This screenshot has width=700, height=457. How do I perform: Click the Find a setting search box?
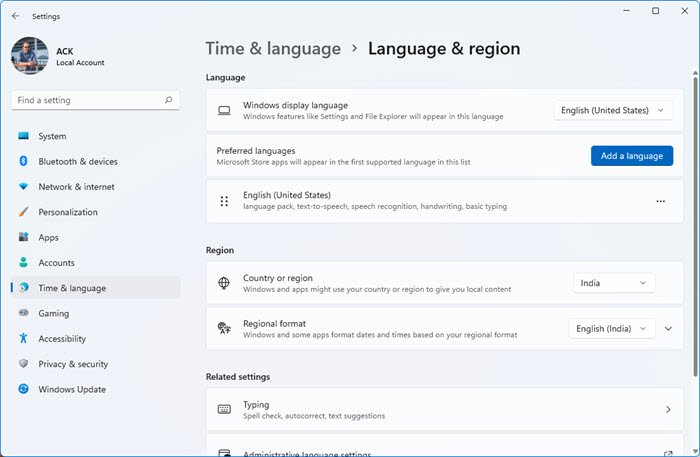point(88,100)
